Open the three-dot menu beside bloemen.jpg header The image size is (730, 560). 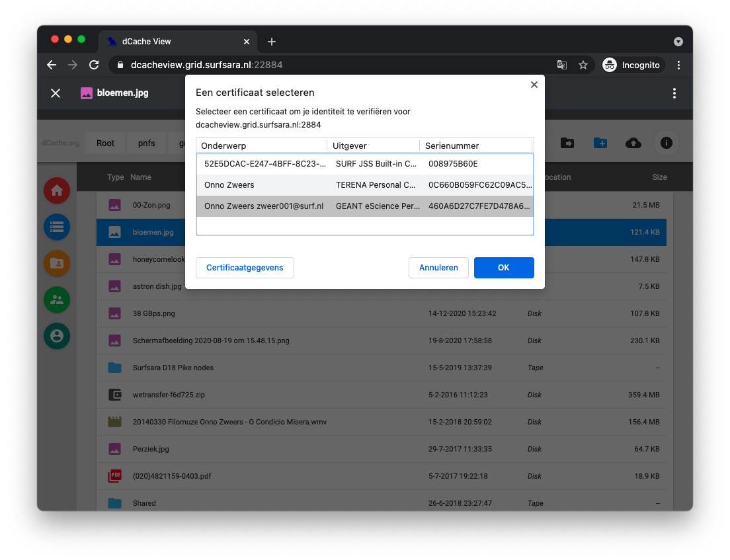(674, 93)
